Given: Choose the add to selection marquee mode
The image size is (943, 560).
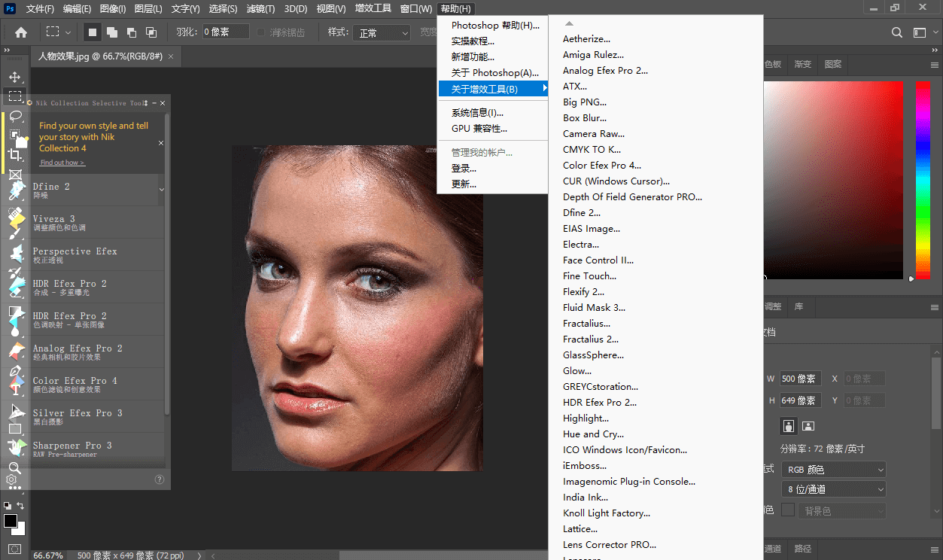Looking at the screenshot, I should (112, 32).
